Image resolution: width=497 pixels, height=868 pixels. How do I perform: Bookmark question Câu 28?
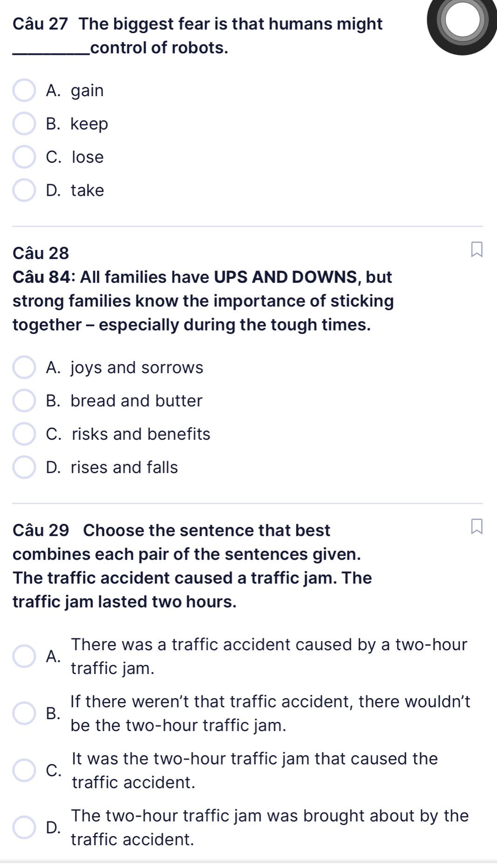click(476, 249)
